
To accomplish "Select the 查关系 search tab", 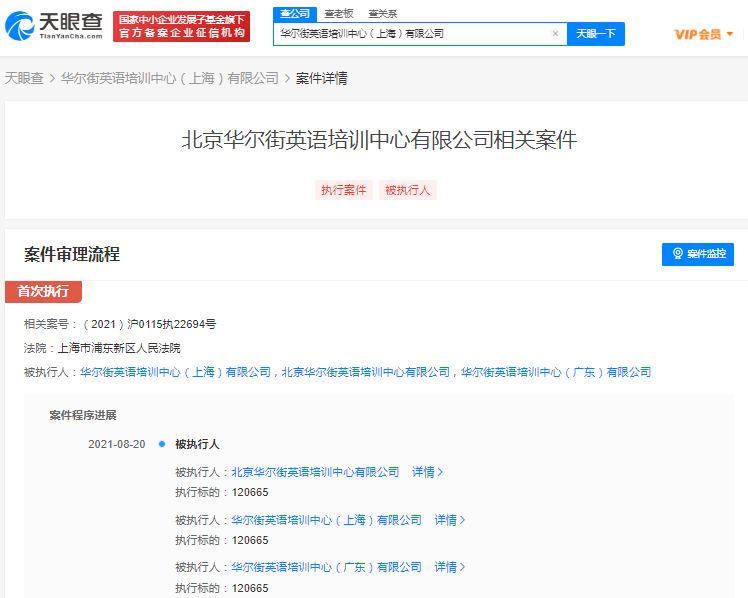I will 383,14.
